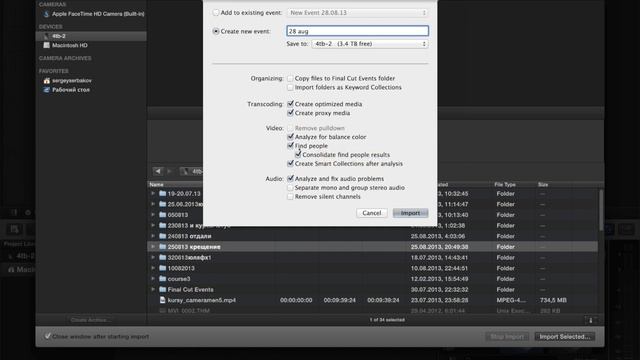
Task: Open the existing event dropdown showing New Event 28.08.13
Action: [358, 13]
